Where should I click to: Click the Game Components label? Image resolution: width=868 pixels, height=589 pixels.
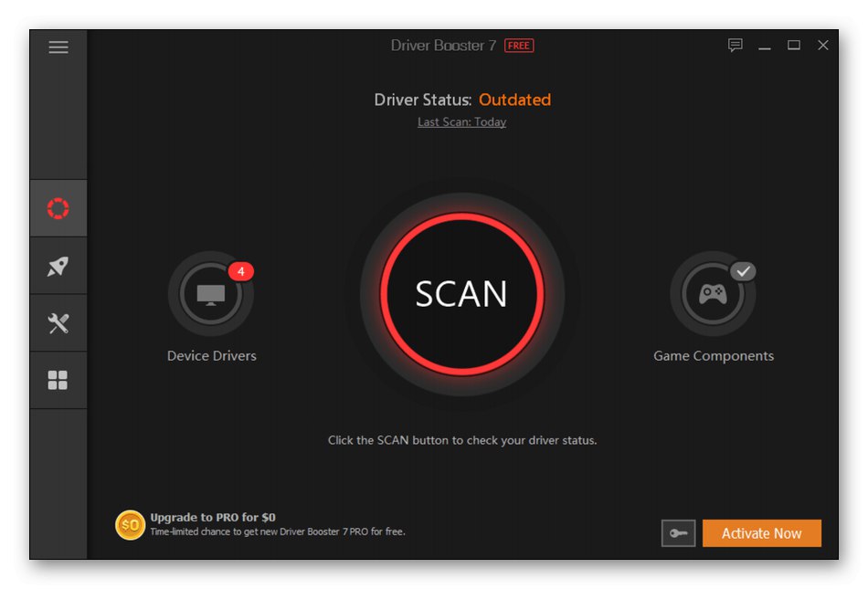(x=714, y=355)
